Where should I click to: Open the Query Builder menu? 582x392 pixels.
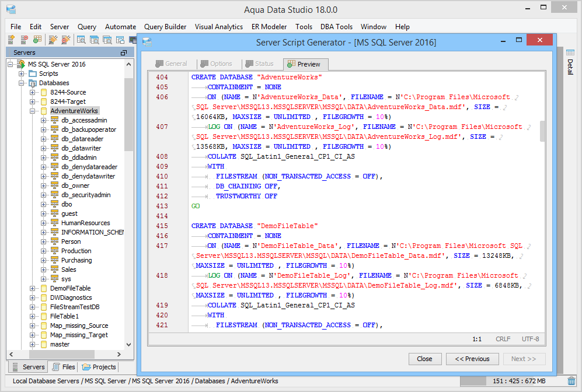[165, 27]
